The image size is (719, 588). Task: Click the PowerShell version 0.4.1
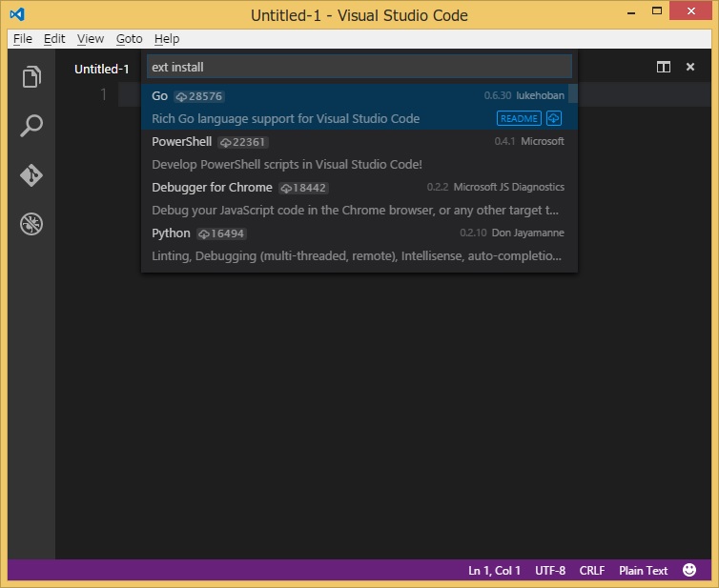coord(504,141)
